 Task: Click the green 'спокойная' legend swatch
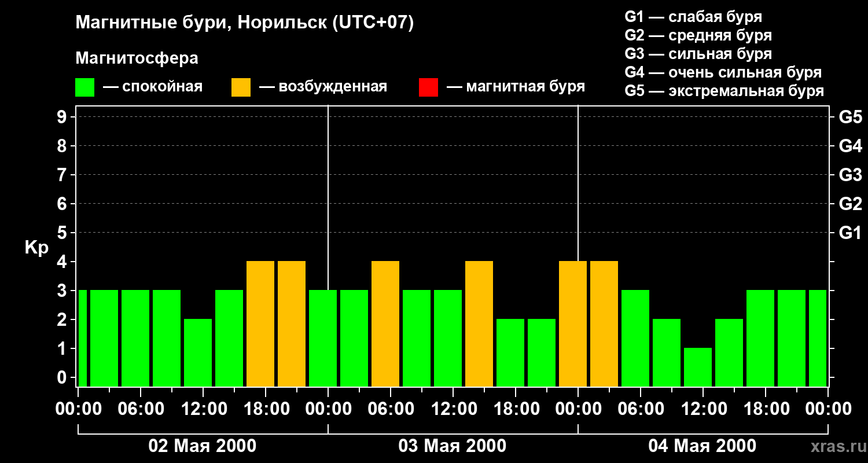(85, 87)
